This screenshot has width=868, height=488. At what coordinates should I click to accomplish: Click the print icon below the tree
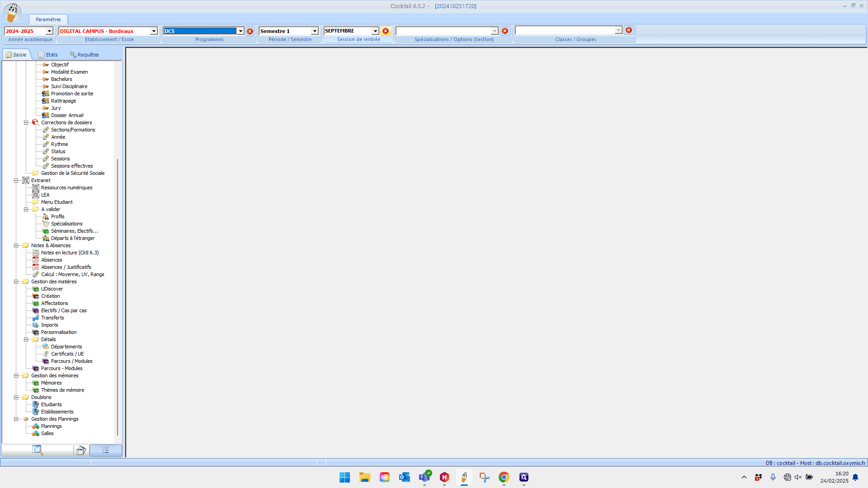point(81,450)
